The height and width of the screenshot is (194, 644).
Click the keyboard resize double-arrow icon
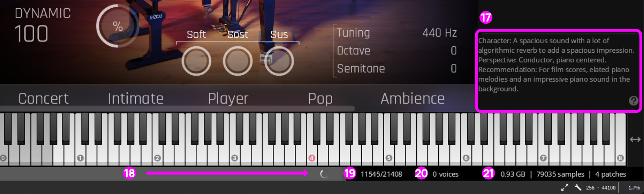pyautogui.click(x=635, y=140)
